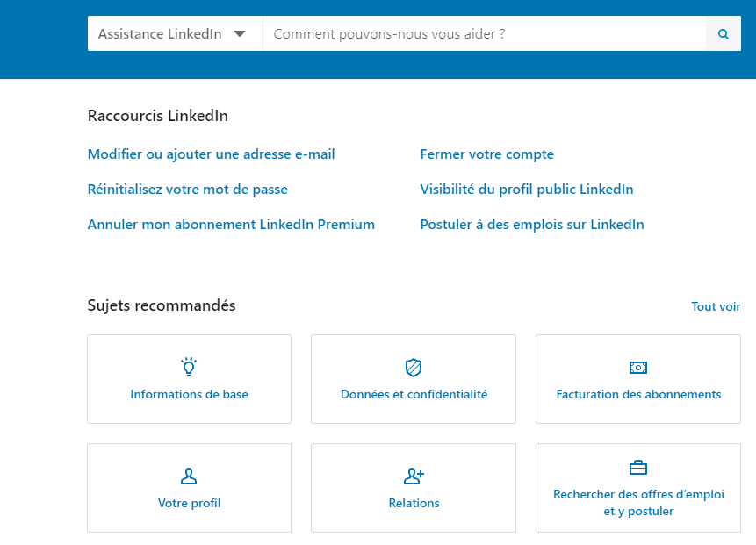Open Visibilité du profil public LinkedIn
This screenshot has width=756, height=545.
pos(526,189)
